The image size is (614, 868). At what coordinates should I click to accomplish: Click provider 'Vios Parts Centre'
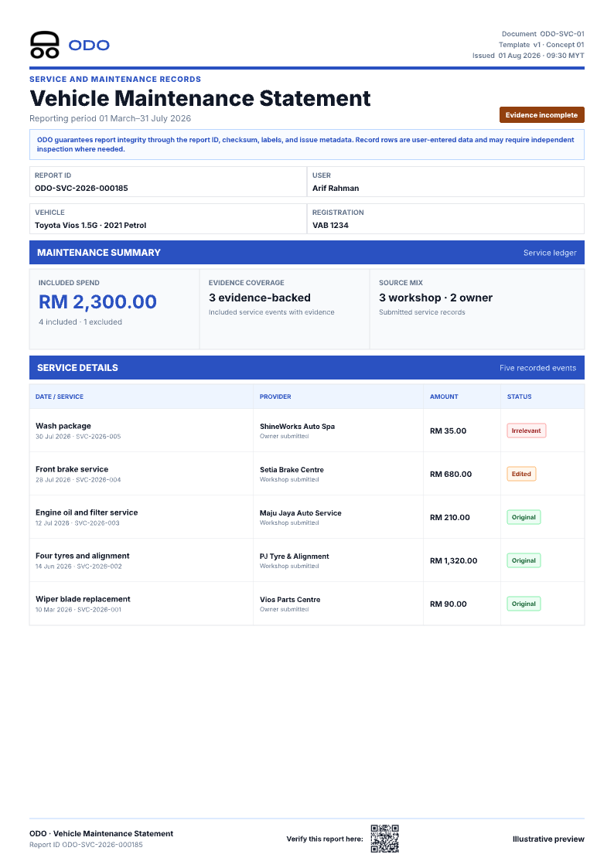pyautogui.click(x=290, y=599)
